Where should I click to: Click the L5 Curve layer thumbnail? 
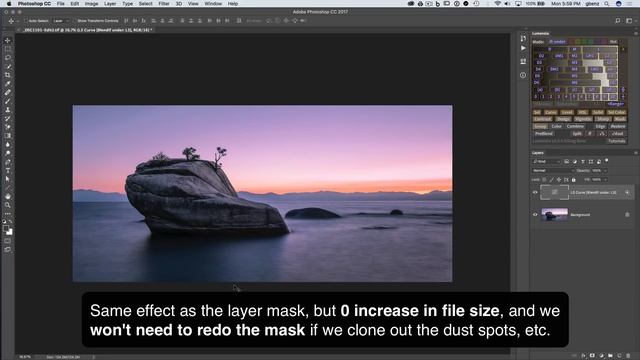click(x=554, y=192)
